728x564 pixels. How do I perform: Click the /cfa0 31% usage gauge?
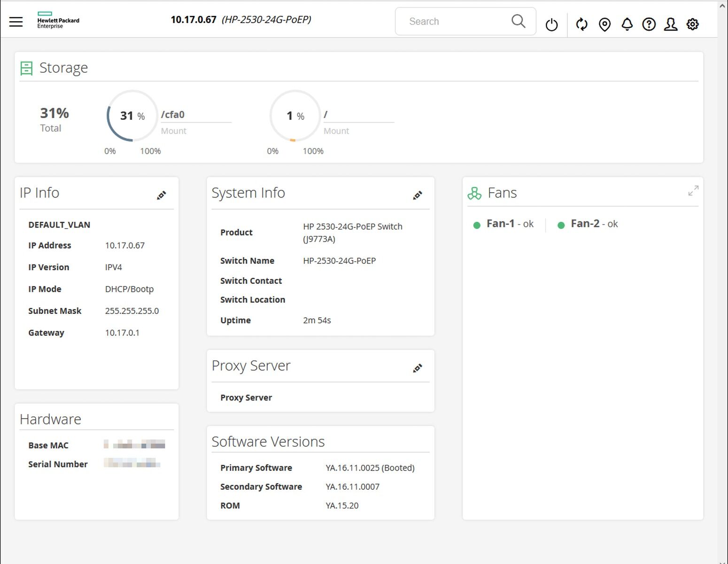point(132,116)
